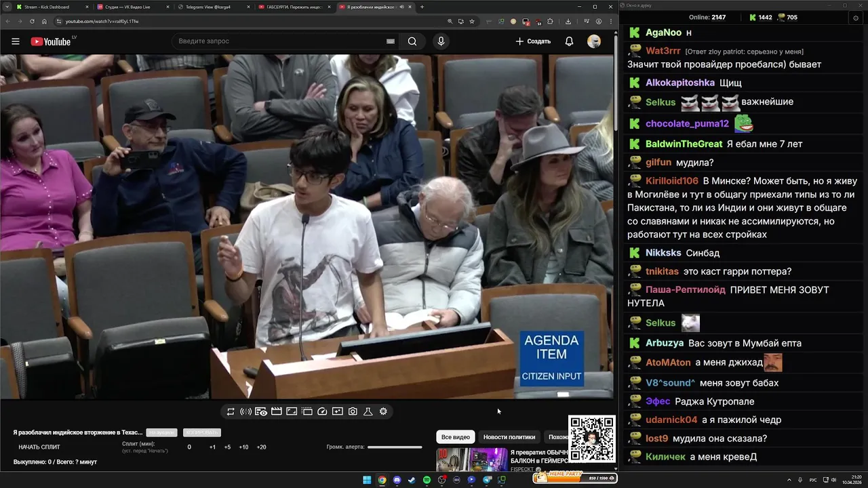Viewport: 868px width, 488px height.
Task: Click username BaldwinTheGreat in chat
Action: (x=684, y=144)
